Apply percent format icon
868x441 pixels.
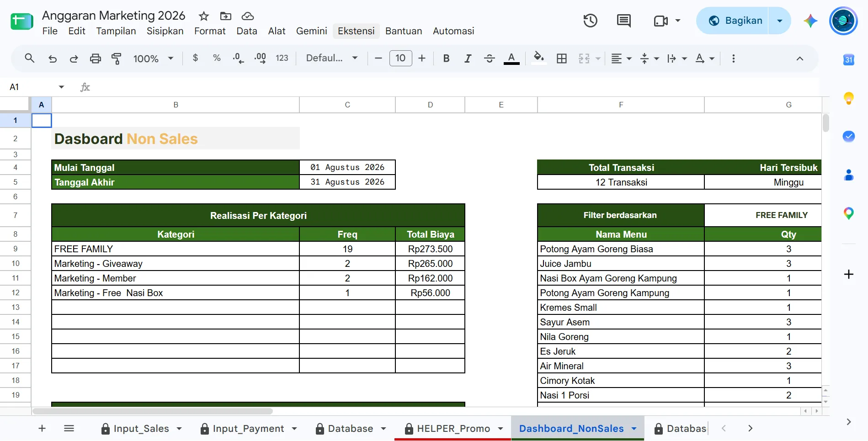[x=217, y=58]
